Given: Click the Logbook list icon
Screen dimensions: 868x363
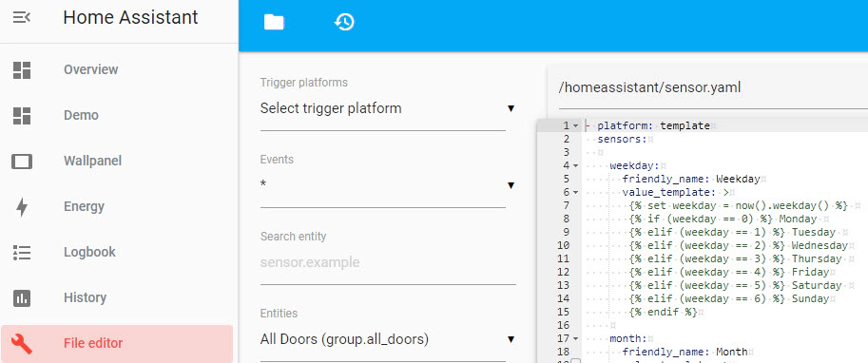Looking at the screenshot, I should pyautogui.click(x=22, y=253).
